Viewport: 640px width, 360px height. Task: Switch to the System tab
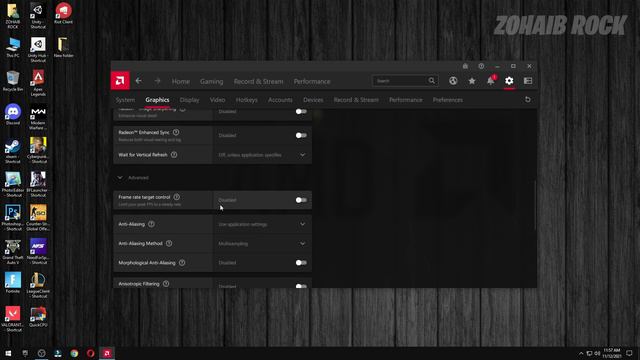pyautogui.click(x=125, y=100)
